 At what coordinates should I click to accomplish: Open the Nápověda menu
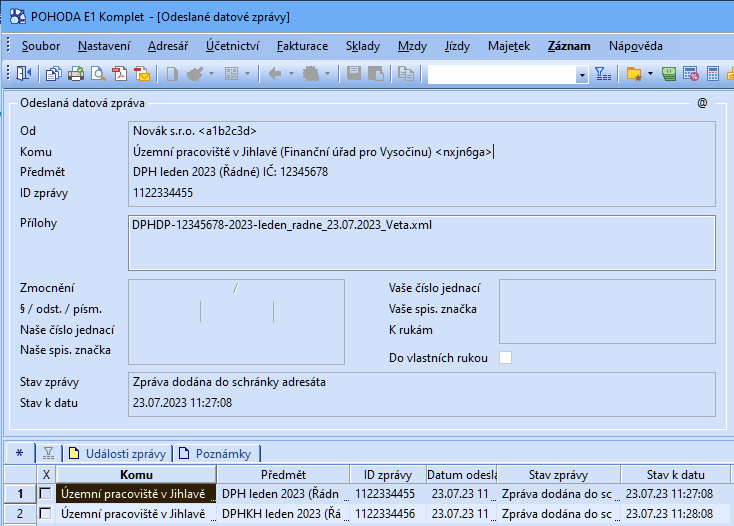[x=636, y=46]
